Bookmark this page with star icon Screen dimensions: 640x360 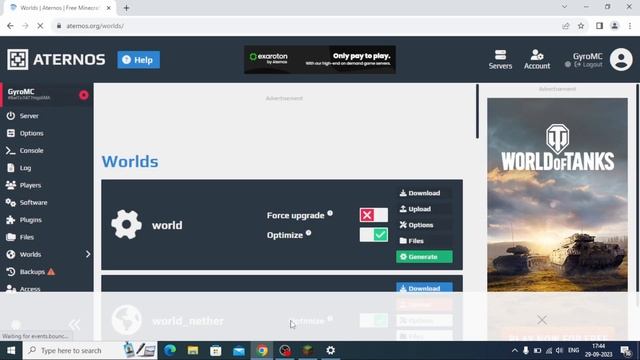tap(581, 26)
